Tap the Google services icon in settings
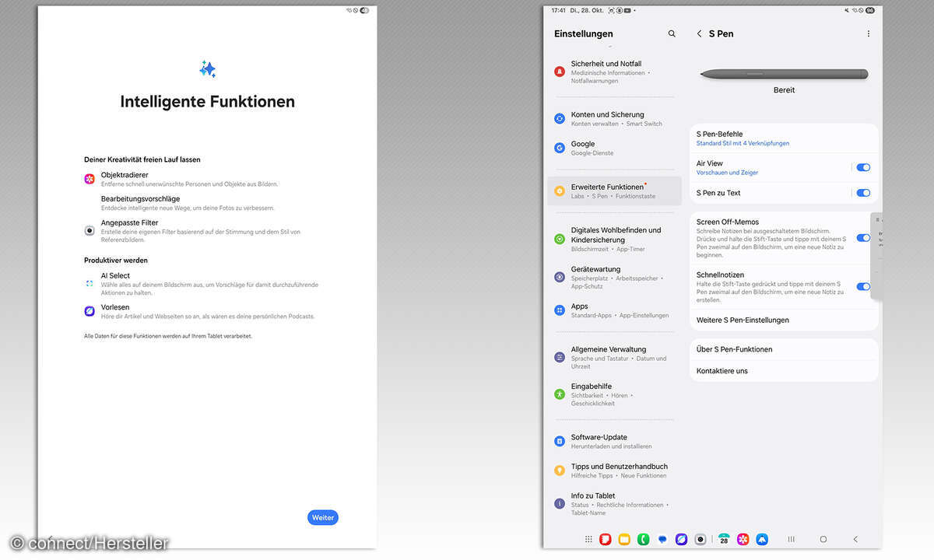Image resolution: width=934 pixels, height=560 pixels. pyautogui.click(x=558, y=148)
